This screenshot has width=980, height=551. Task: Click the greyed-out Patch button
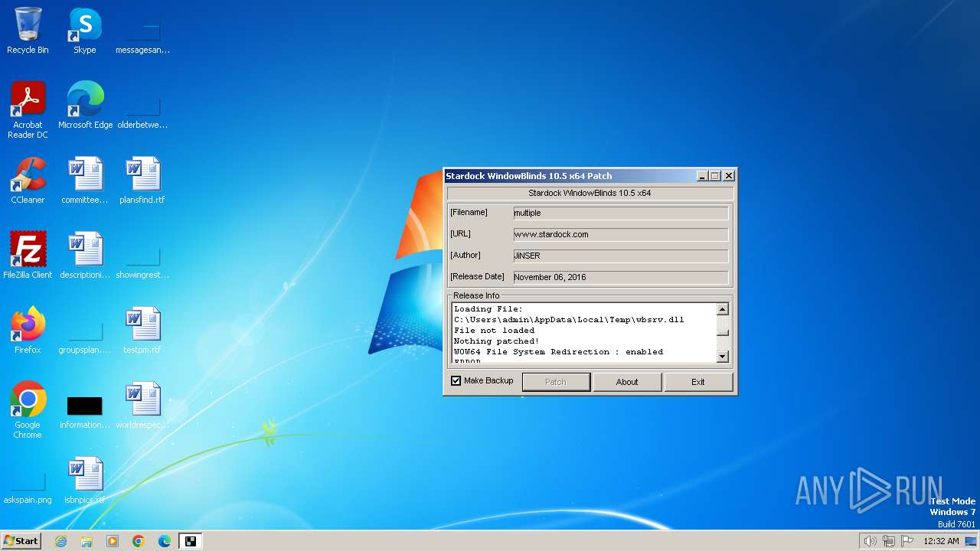point(556,382)
